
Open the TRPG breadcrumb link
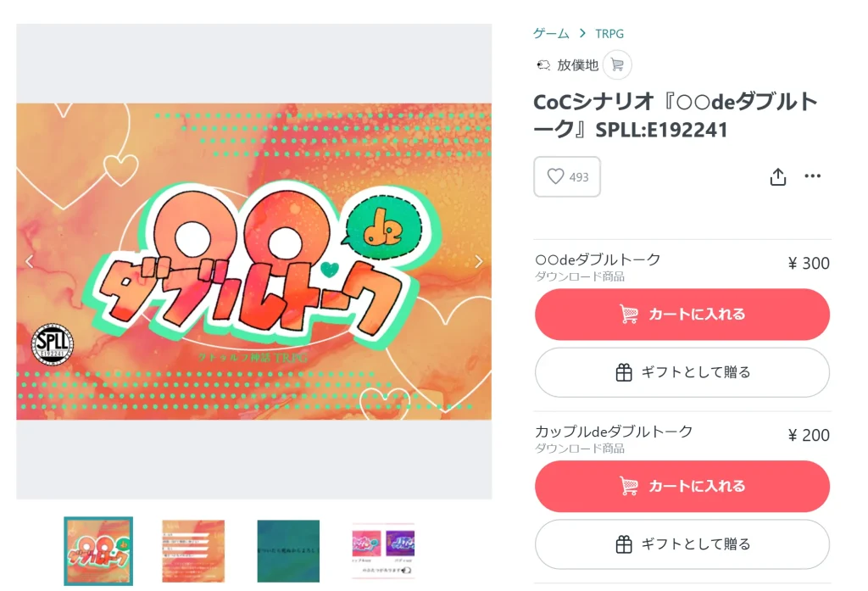(x=609, y=34)
